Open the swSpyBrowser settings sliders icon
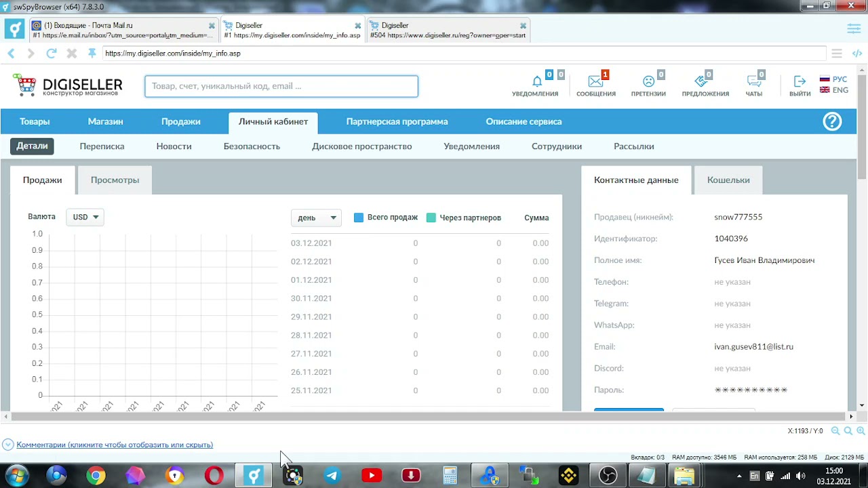868x488 pixels. point(854,28)
